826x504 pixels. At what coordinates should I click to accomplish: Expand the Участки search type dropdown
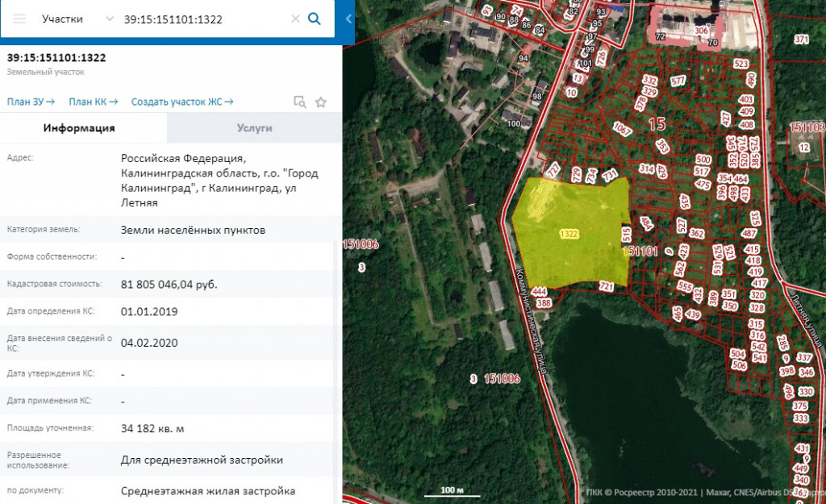(x=110, y=19)
